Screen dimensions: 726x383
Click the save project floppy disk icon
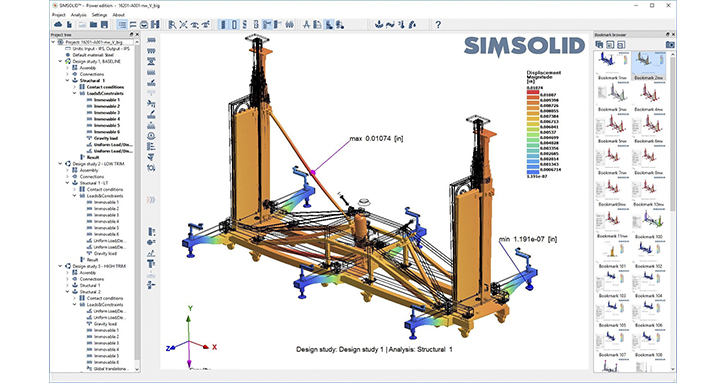tap(105, 25)
